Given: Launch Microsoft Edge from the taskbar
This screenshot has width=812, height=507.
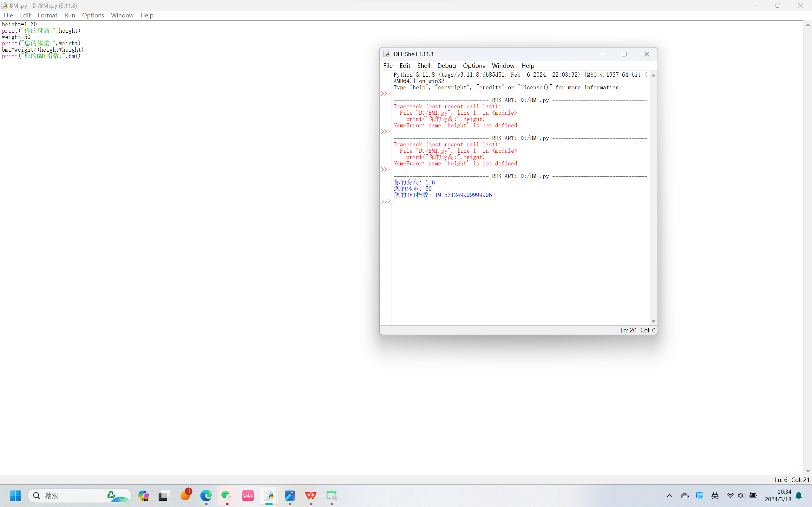Looking at the screenshot, I should (x=206, y=495).
